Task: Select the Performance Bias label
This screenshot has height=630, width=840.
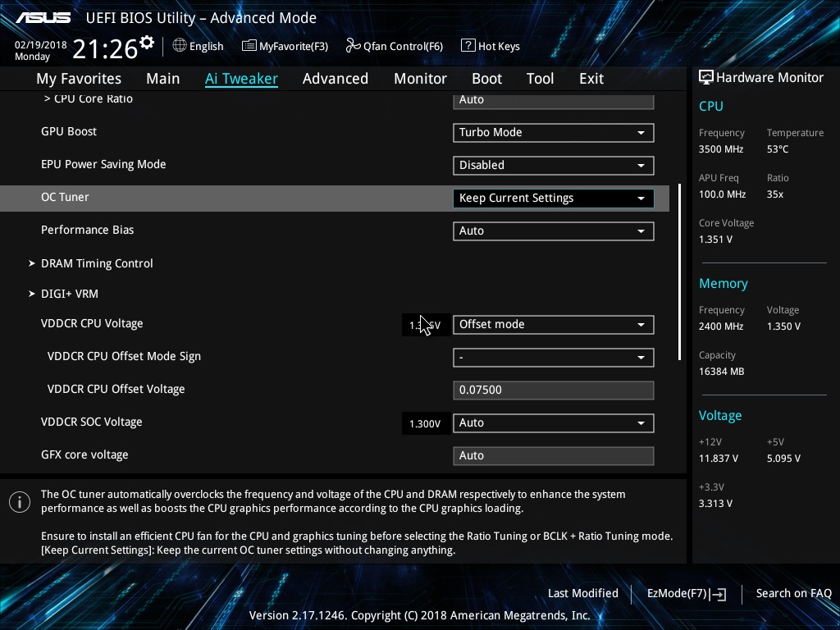Action: 87,230
